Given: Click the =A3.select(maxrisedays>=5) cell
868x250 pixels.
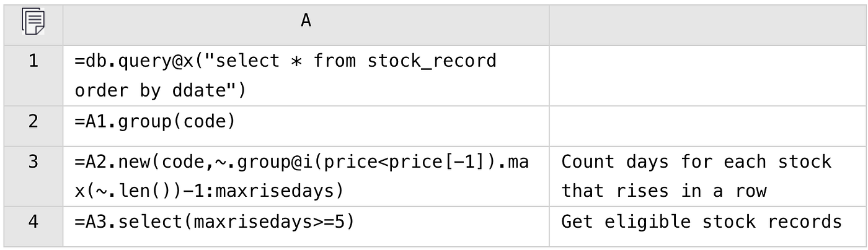Looking at the screenshot, I should coord(214,222).
